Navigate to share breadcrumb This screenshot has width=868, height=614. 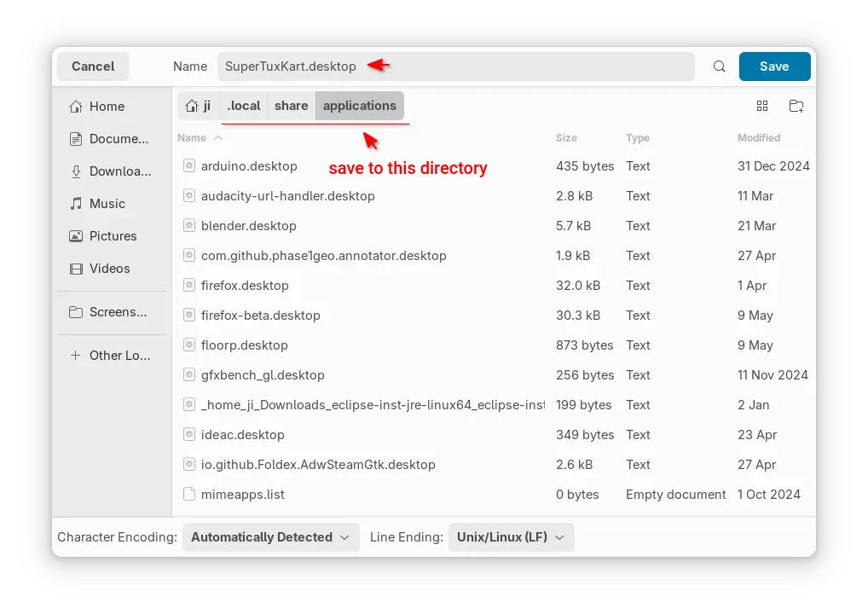[291, 106]
